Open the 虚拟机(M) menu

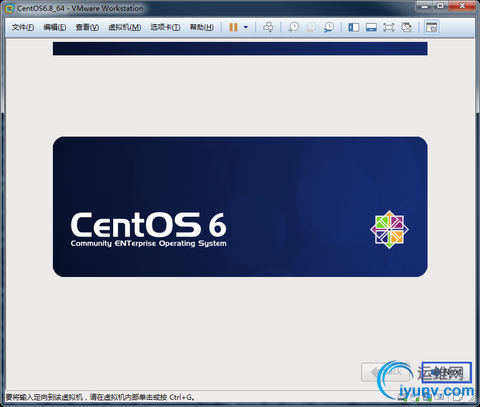[x=124, y=27]
